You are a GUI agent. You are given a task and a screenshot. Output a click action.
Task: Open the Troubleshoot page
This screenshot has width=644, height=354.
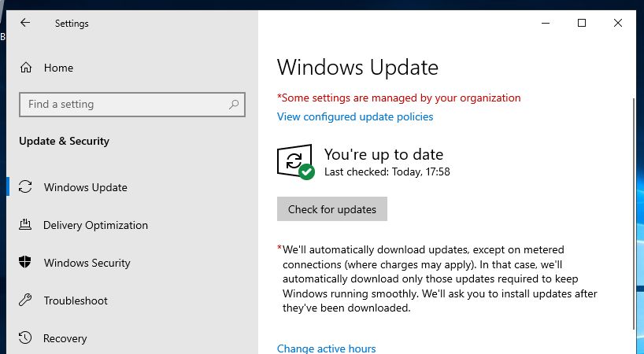[x=76, y=301]
